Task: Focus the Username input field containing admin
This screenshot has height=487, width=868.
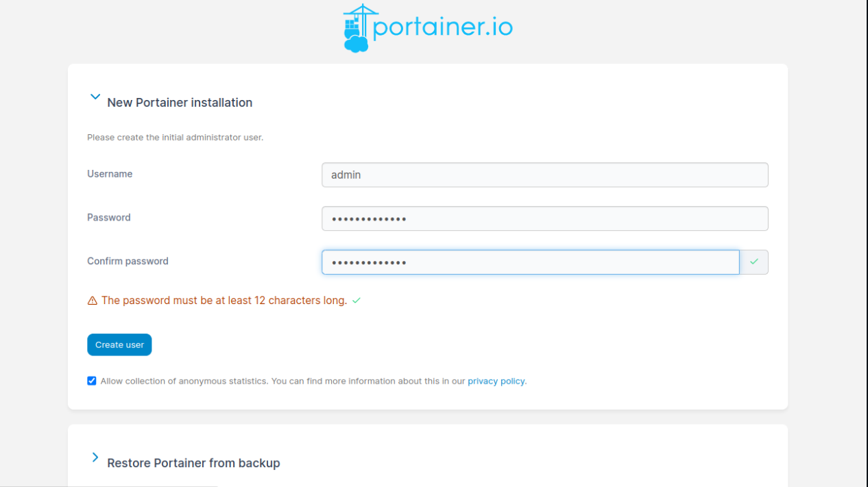Action: (x=544, y=175)
